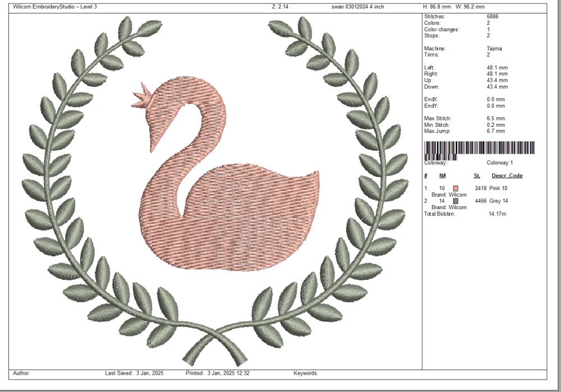Click the zoom factor 'Z: 2.14' label

(279, 7)
